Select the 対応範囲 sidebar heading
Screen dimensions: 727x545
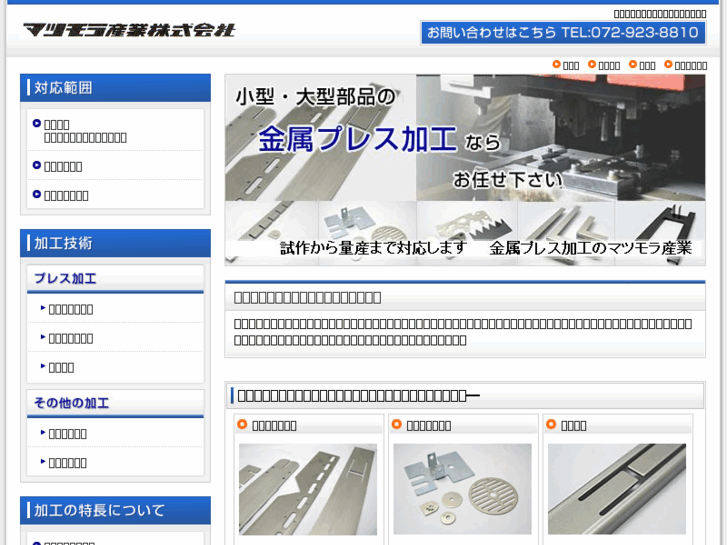(115, 88)
